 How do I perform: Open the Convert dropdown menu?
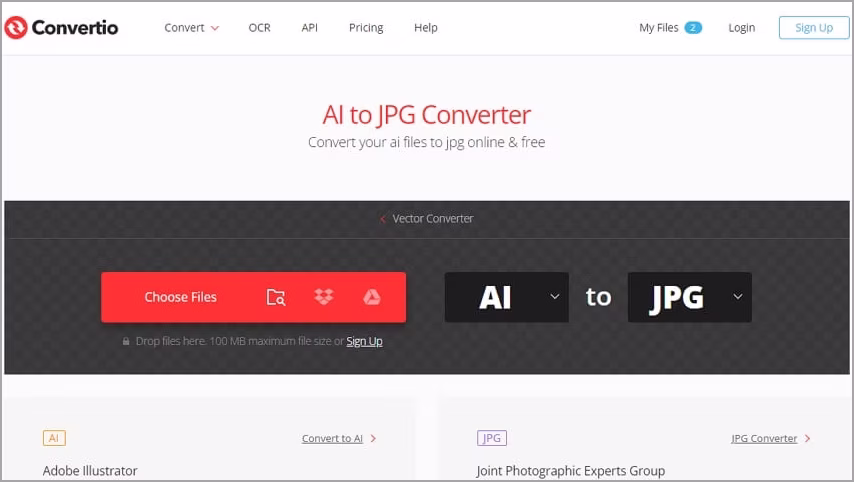(191, 28)
